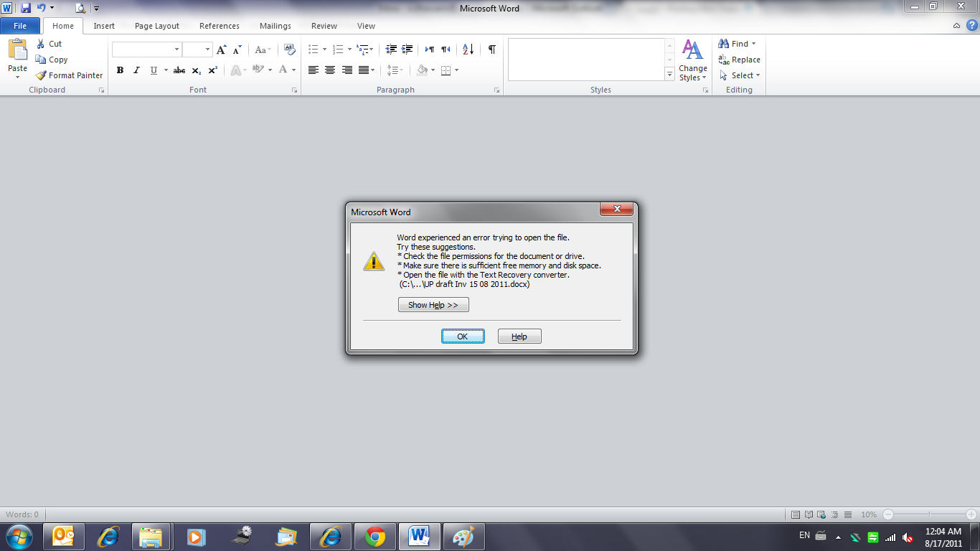The width and height of the screenshot is (980, 551).
Task: Click the Replace icon in Editing group
Action: click(725, 60)
